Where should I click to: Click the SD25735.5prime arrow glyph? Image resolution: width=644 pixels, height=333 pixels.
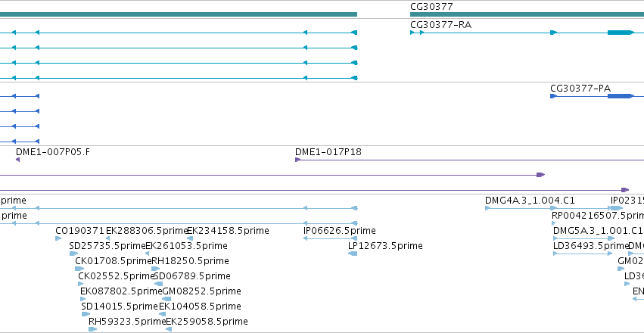[73, 254]
